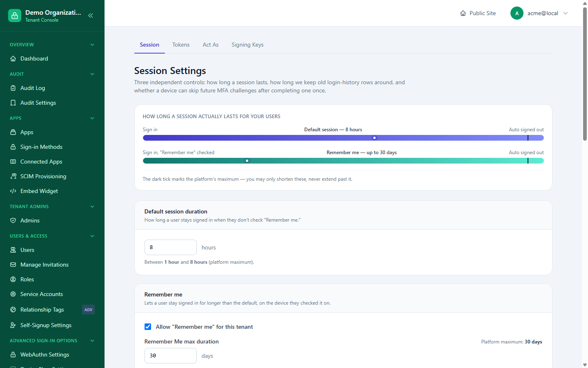Viewport: 588px width, 368px height.
Task: Focus the Remember Me max days input
Action: [x=171, y=356]
